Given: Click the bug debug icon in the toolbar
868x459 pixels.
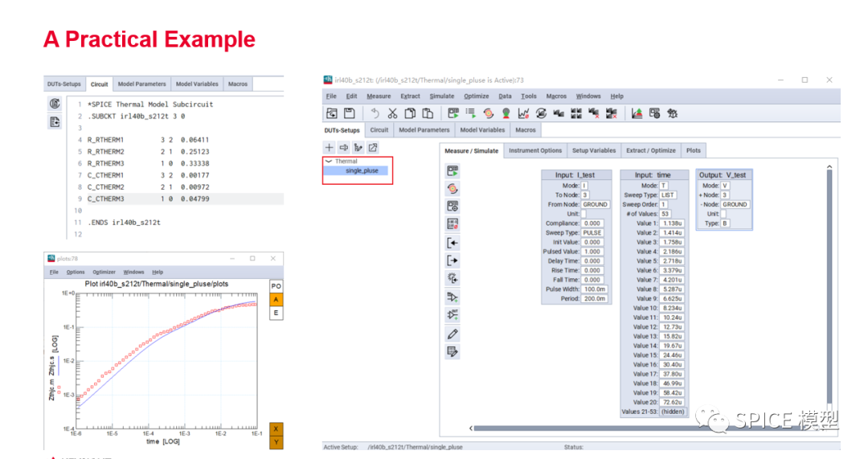Looking at the screenshot, I should click(x=673, y=113).
